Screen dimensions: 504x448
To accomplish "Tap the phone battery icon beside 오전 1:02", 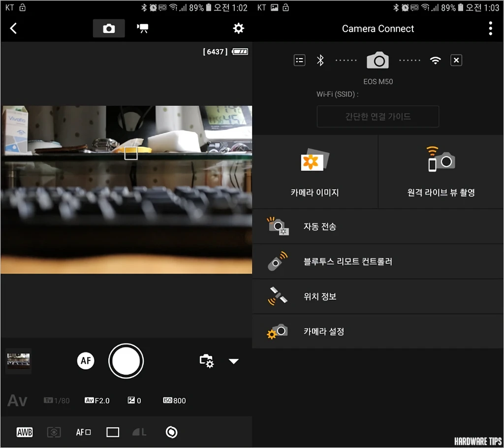I will point(209,7).
